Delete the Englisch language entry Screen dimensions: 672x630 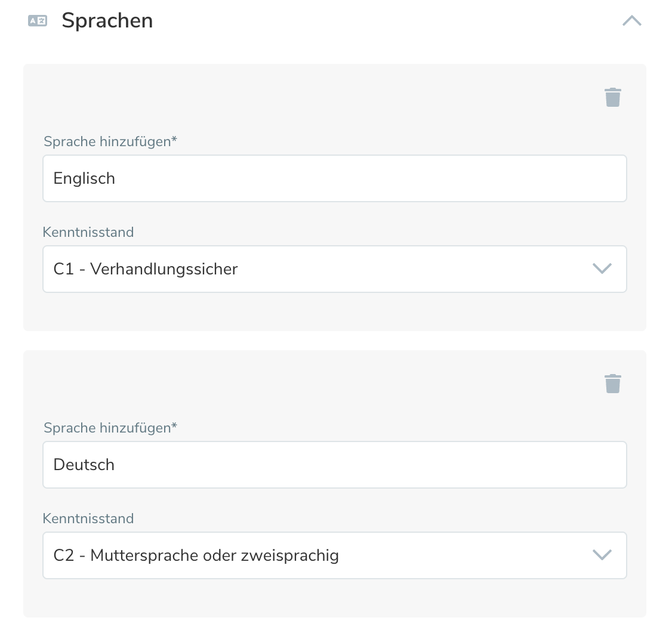pyautogui.click(x=612, y=97)
